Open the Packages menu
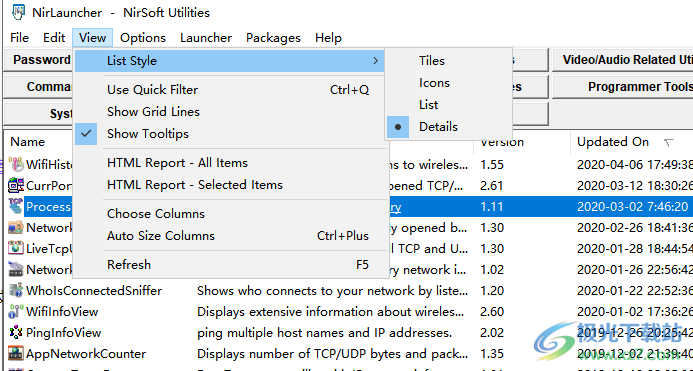 click(x=273, y=38)
